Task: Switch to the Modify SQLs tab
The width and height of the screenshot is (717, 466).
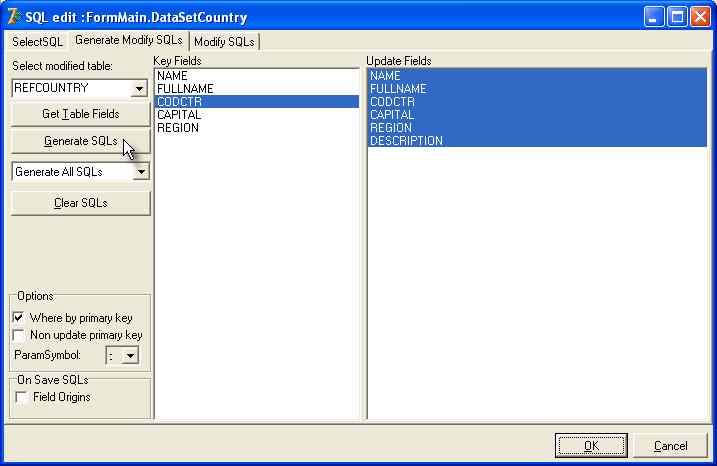Action: click(x=224, y=42)
